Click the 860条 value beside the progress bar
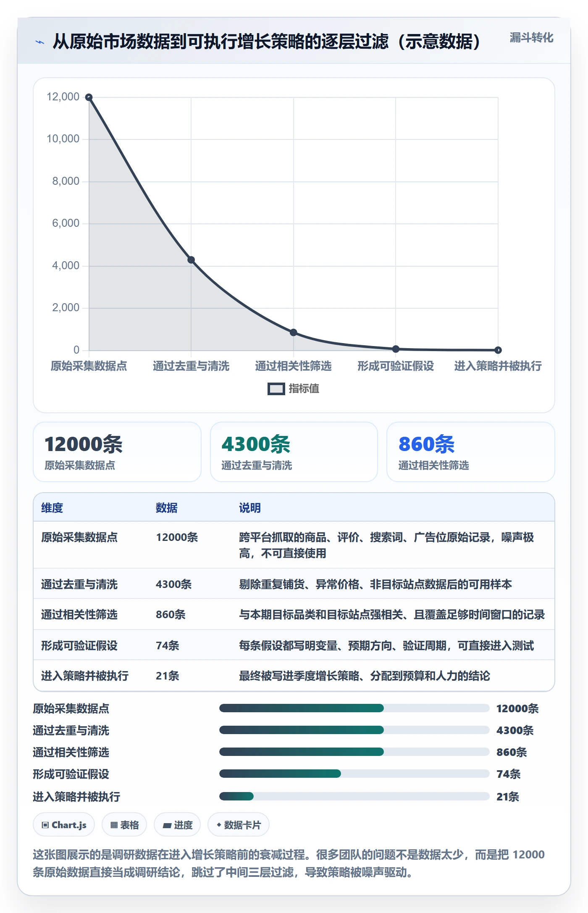This screenshot has height=913, width=588. 512,752
